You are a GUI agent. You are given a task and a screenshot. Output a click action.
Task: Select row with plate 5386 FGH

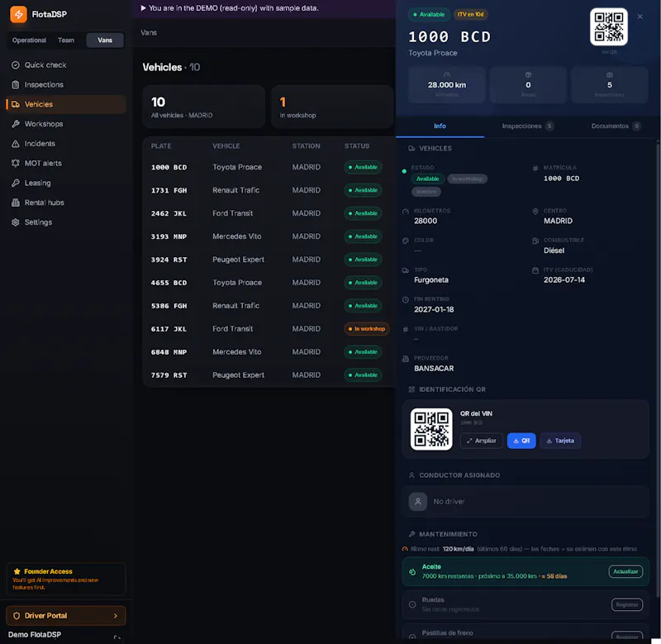(269, 306)
